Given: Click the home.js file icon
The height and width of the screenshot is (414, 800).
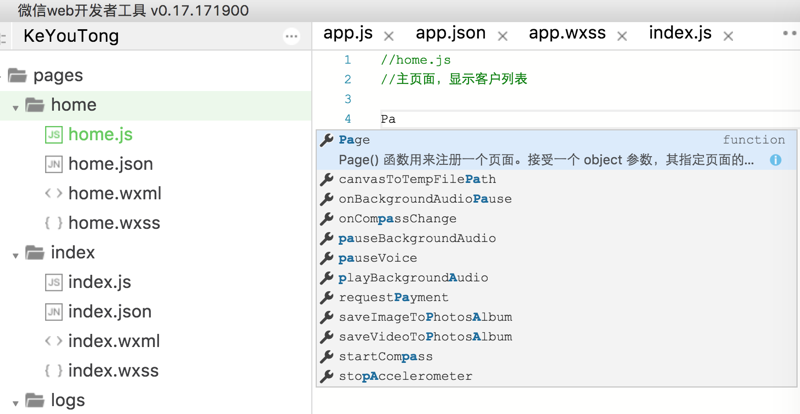Looking at the screenshot, I should pyautogui.click(x=54, y=135).
